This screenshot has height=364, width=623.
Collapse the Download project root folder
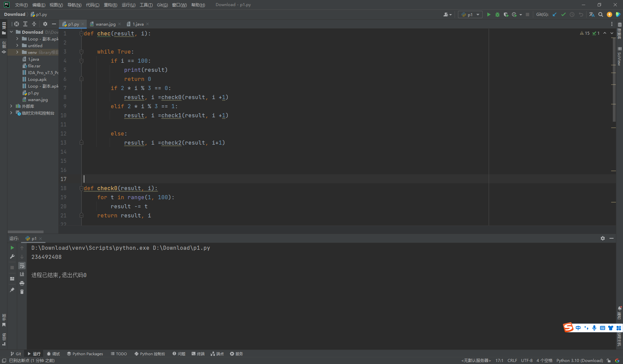coord(11,32)
